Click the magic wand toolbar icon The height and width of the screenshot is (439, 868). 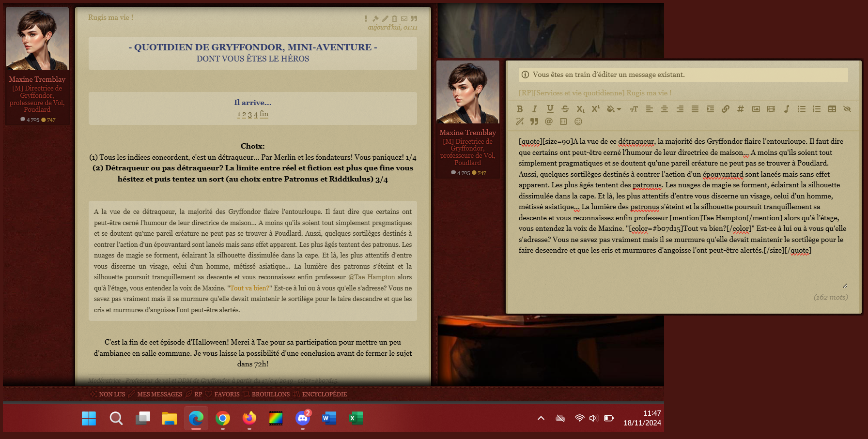coord(520,121)
